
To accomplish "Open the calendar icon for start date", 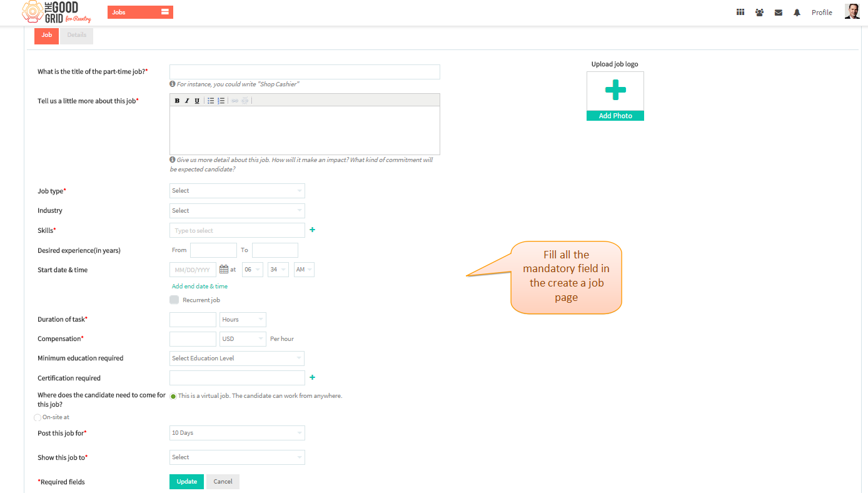I will [224, 270].
